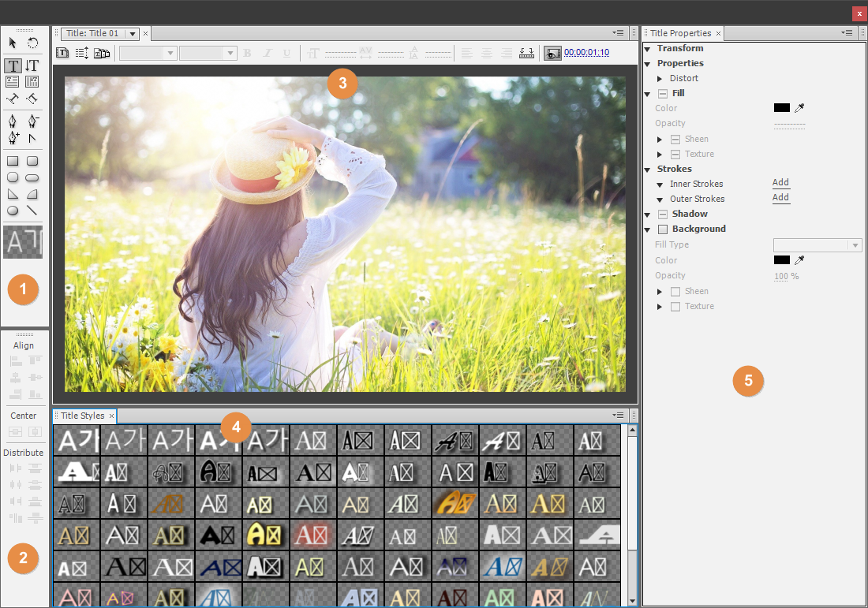Toggle the Fill checkbox

pyautogui.click(x=663, y=94)
